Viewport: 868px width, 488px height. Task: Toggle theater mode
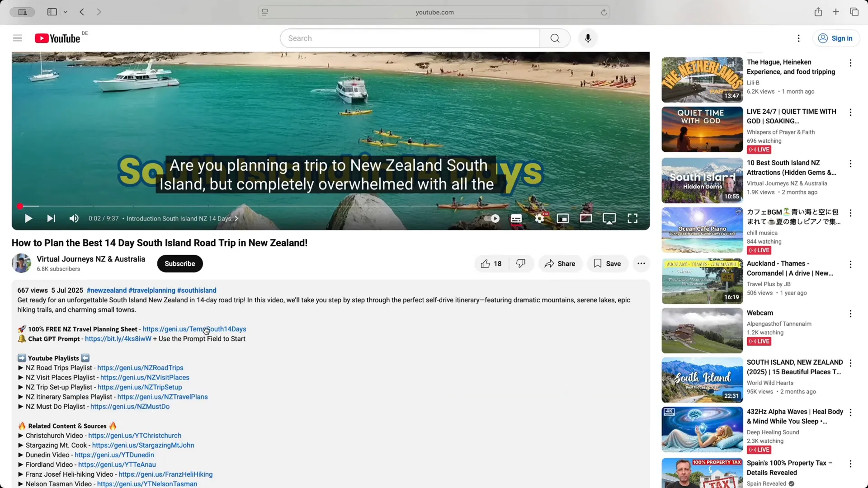pyautogui.click(x=586, y=219)
